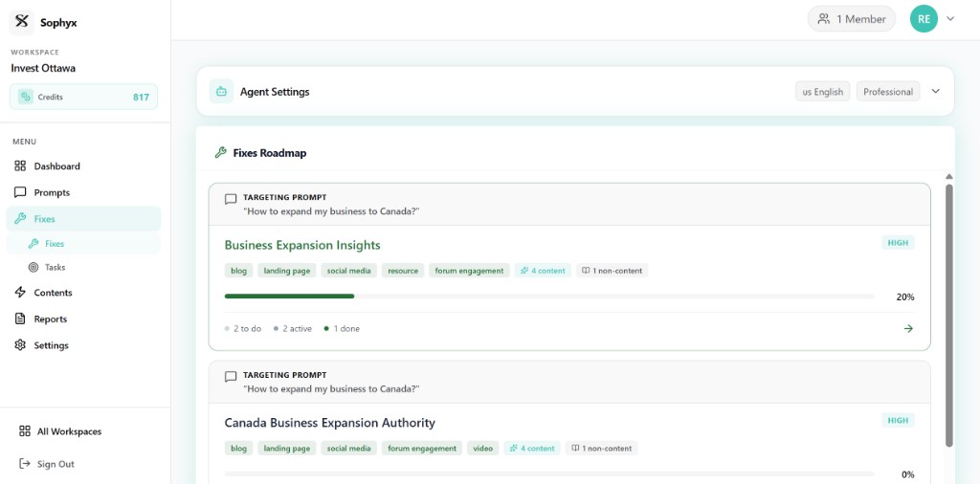Click the Credits 817 box
Viewport: 980px width, 484px height.
tap(84, 97)
